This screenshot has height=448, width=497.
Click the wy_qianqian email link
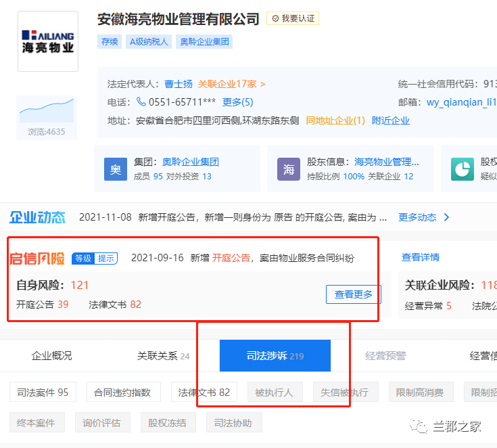pos(461,102)
